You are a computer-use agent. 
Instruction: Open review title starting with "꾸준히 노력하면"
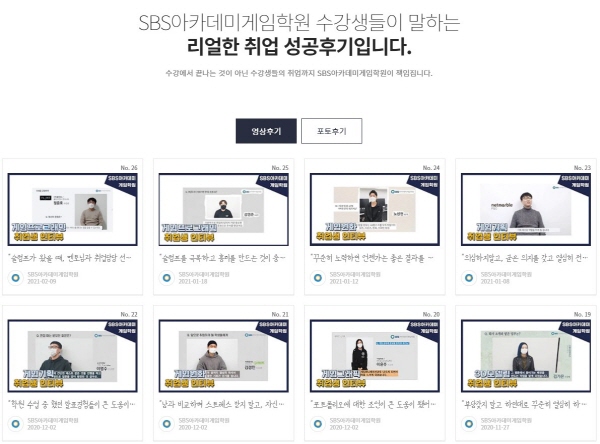[x=372, y=258]
